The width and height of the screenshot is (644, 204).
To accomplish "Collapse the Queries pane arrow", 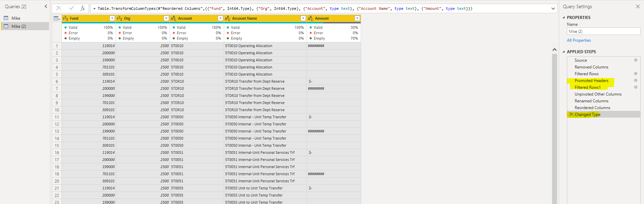I will (x=46, y=6).
